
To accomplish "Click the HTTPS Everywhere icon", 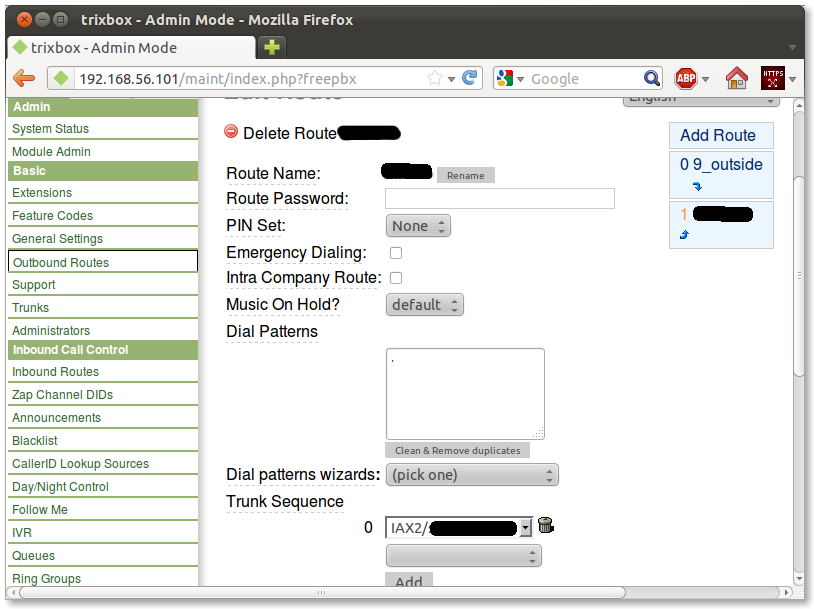I will [x=772, y=78].
